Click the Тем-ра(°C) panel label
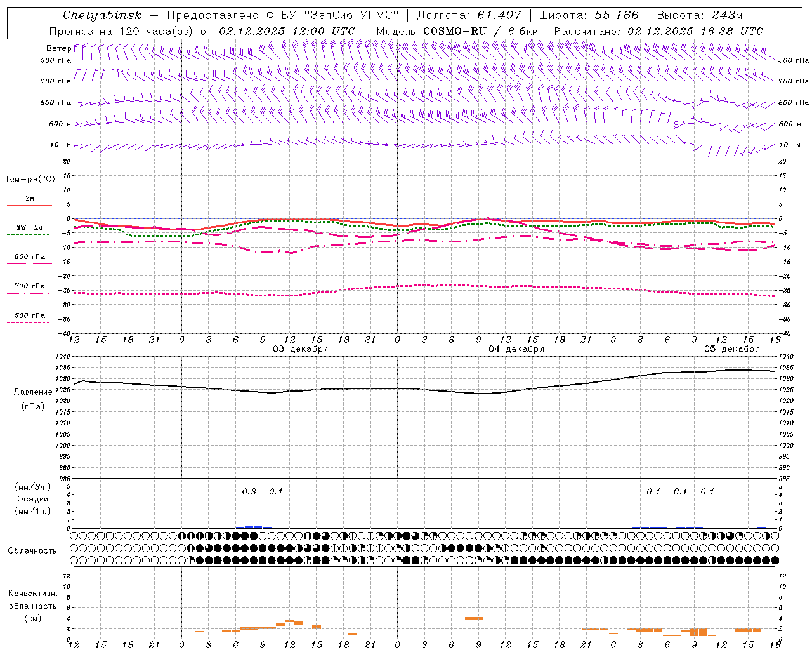 click(x=30, y=180)
